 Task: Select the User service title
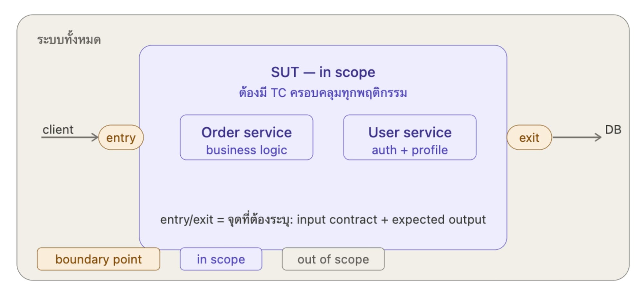pyautogui.click(x=410, y=132)
